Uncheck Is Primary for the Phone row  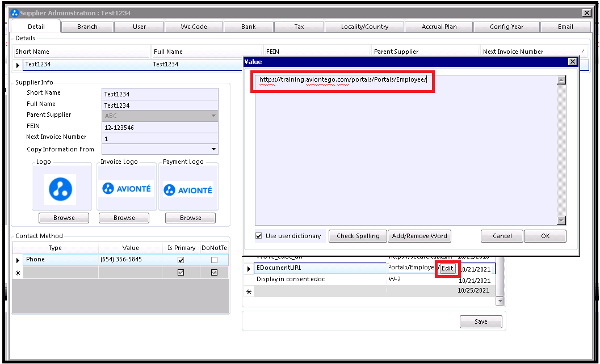tap(181, 260)
